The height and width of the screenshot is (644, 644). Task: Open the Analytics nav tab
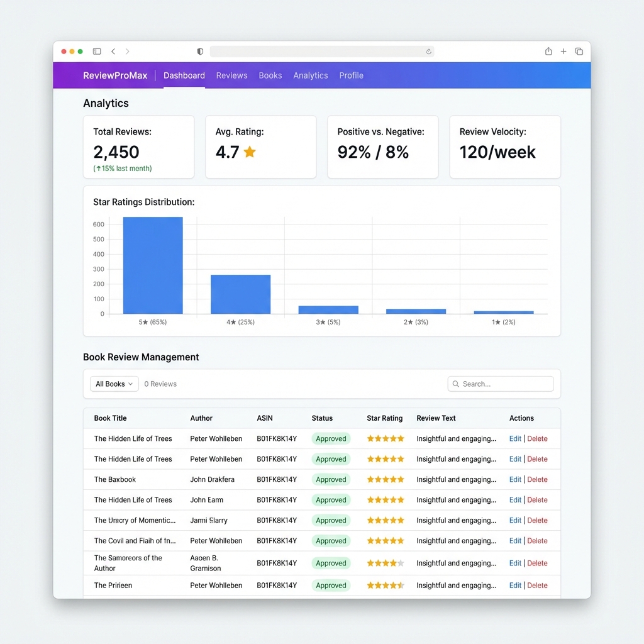point(310,75)
